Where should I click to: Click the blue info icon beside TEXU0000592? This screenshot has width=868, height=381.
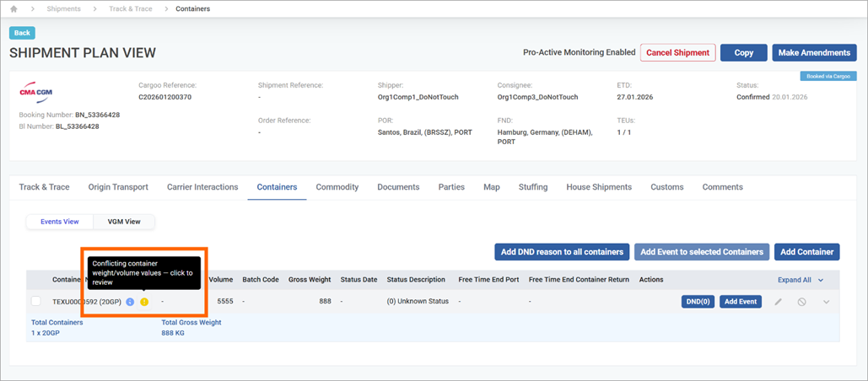[130, 302]
